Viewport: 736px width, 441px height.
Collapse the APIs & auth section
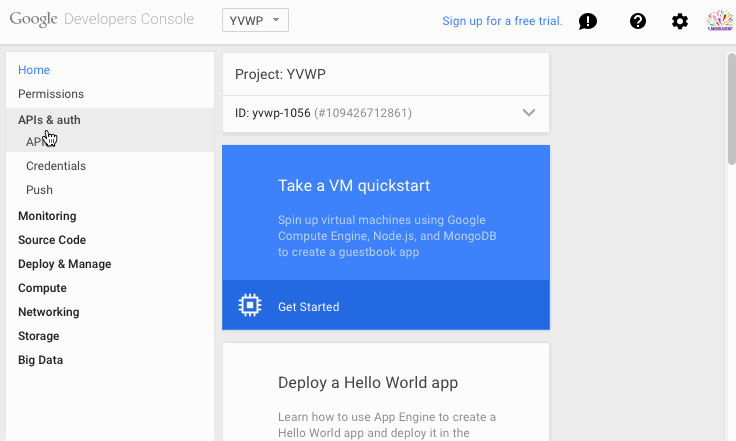49,120
